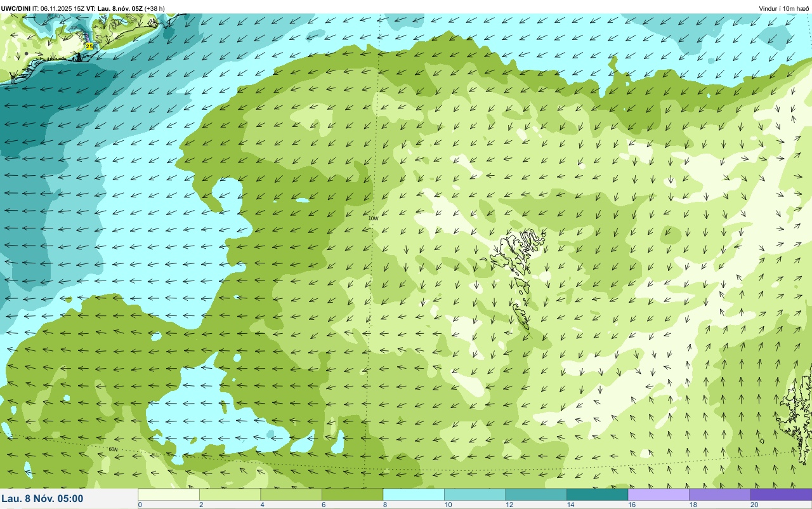Click the '(+38 h)' forecast offset text

pyautogui.click(x=155, y=8)
